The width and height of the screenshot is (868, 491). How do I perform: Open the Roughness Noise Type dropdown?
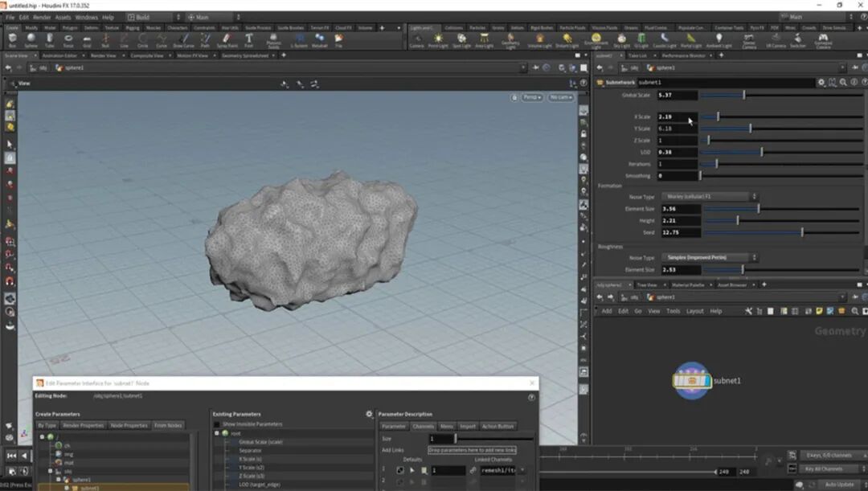point(709,258)
